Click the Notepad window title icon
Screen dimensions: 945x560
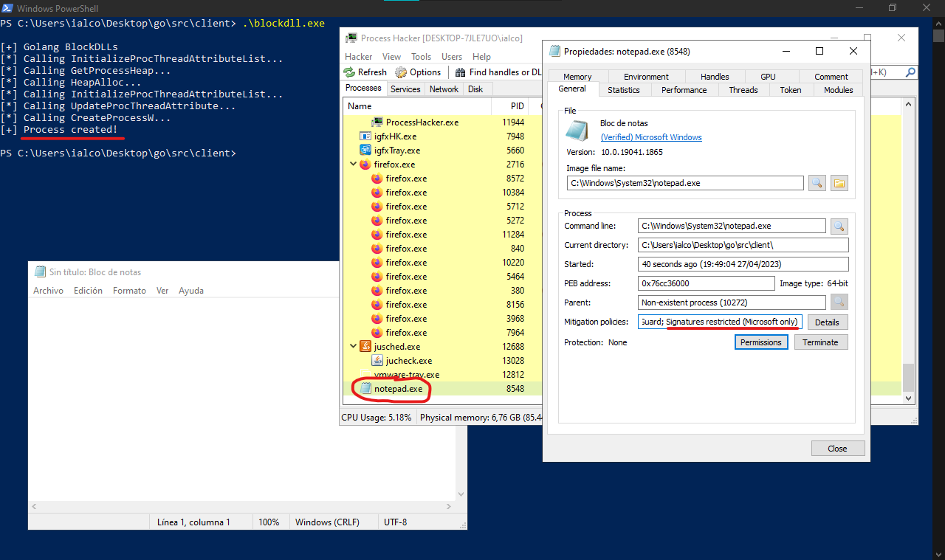40,272
